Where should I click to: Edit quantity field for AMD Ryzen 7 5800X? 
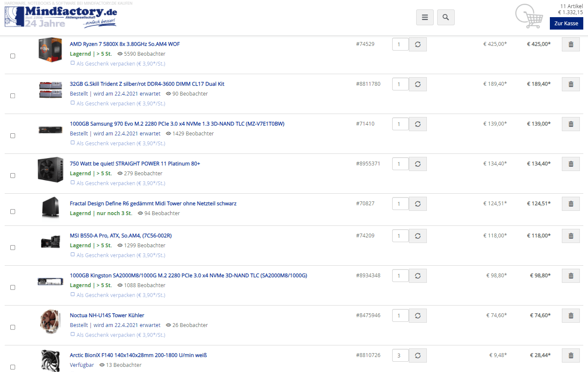[x=400, y=44]
